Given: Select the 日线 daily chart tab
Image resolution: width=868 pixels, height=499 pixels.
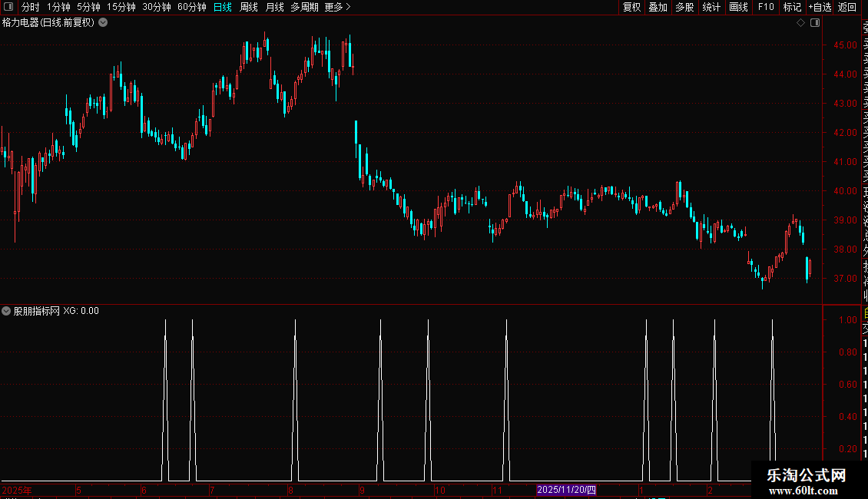Looking at the screenshot, I should click(223, 7).
